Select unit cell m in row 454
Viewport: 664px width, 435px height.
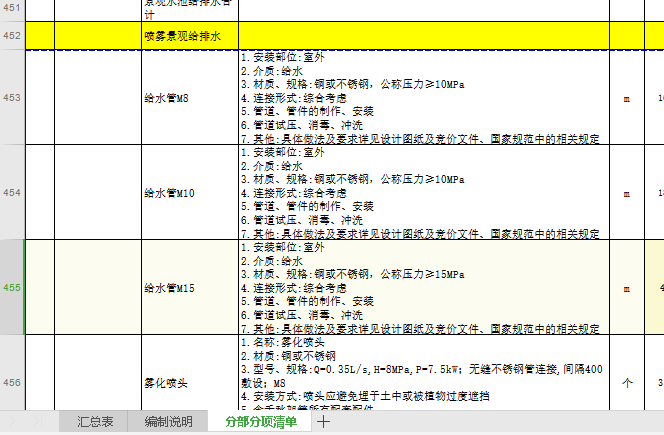627,192
